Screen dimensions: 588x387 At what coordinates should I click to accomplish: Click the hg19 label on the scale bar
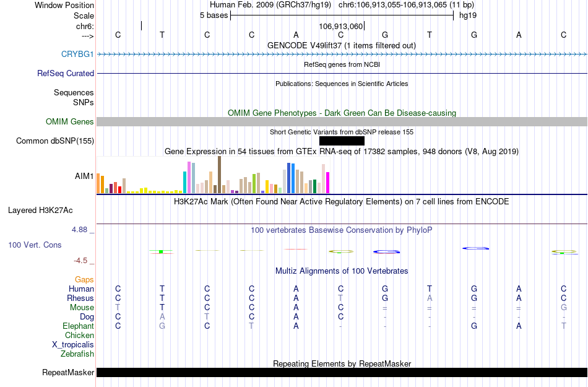468,15
